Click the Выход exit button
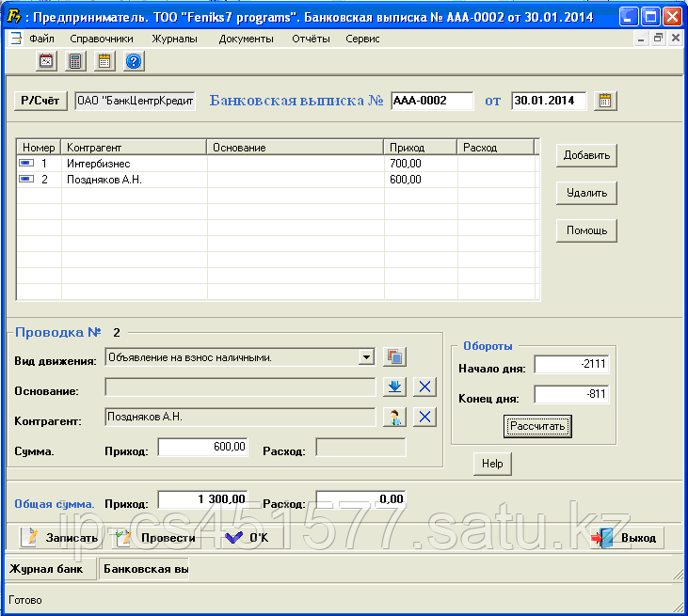This screenshot has height=616, width=688. (628, 538)
